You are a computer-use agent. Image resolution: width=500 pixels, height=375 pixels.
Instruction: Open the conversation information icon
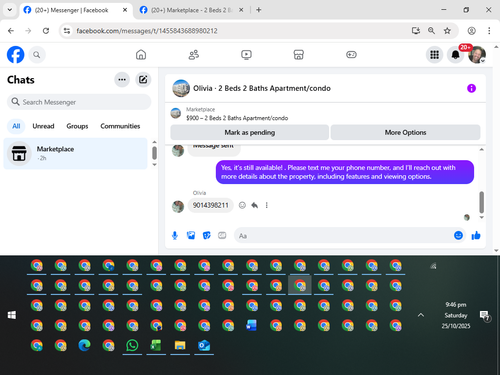coord(471,88)
